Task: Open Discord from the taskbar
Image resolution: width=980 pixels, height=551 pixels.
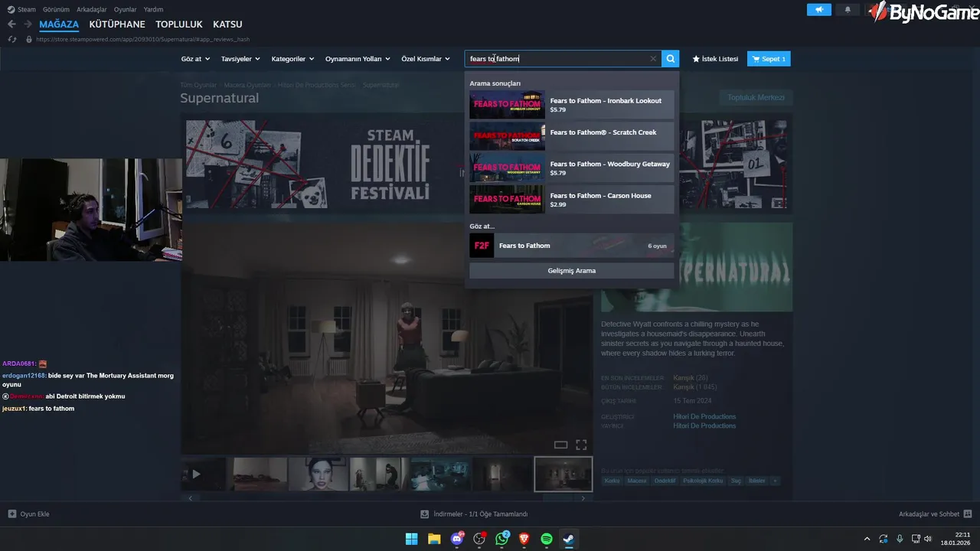Action: (x=457, y=539)
